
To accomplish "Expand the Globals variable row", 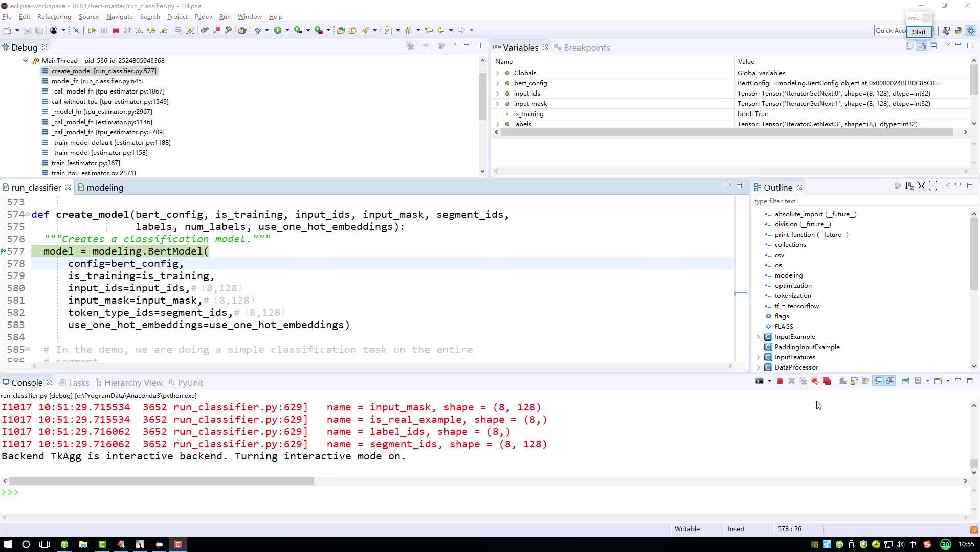I will click(x=497, y=73).
